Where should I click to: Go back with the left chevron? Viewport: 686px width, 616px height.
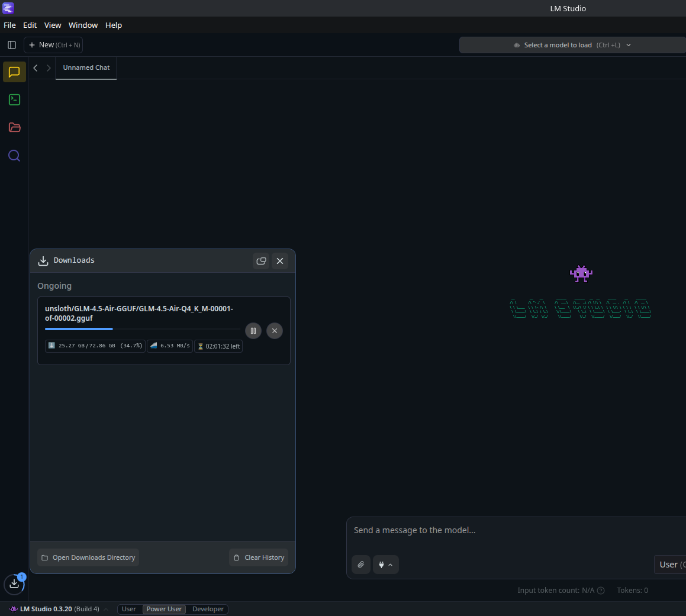pyautogui.click(x=36, y=68)
